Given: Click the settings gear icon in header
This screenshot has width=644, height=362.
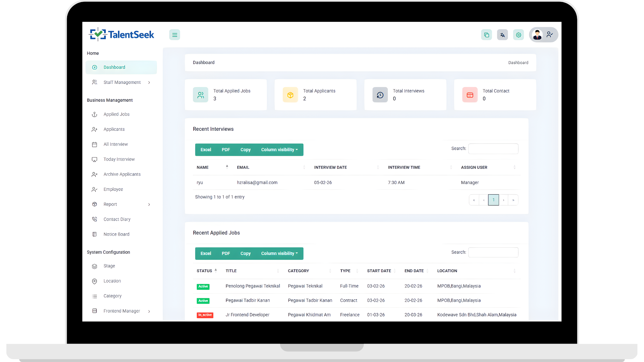Looking at the screenshot, I should pyautogui.click(x=518, y=35).
